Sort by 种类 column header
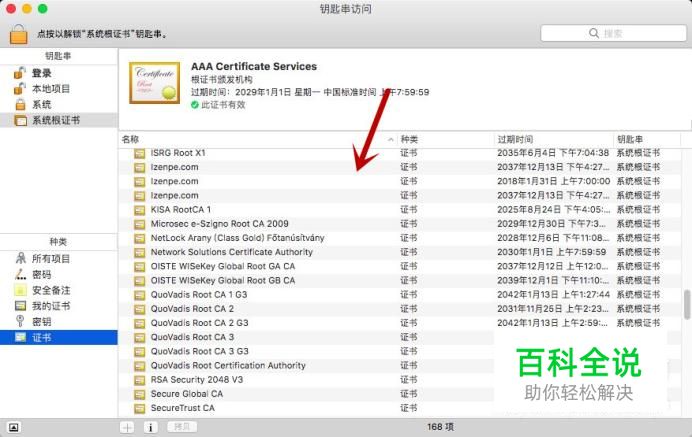Image resolution: width=692 pixels, height=437 pixels. (445, 139)
